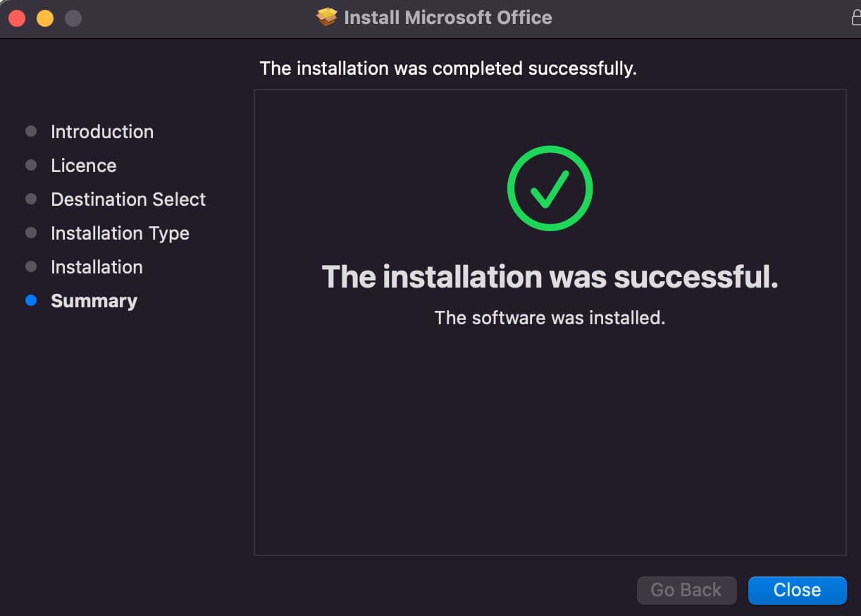Open the Destination Select step
The width and height of the screenshot is (861, 616).
[128, 199]
